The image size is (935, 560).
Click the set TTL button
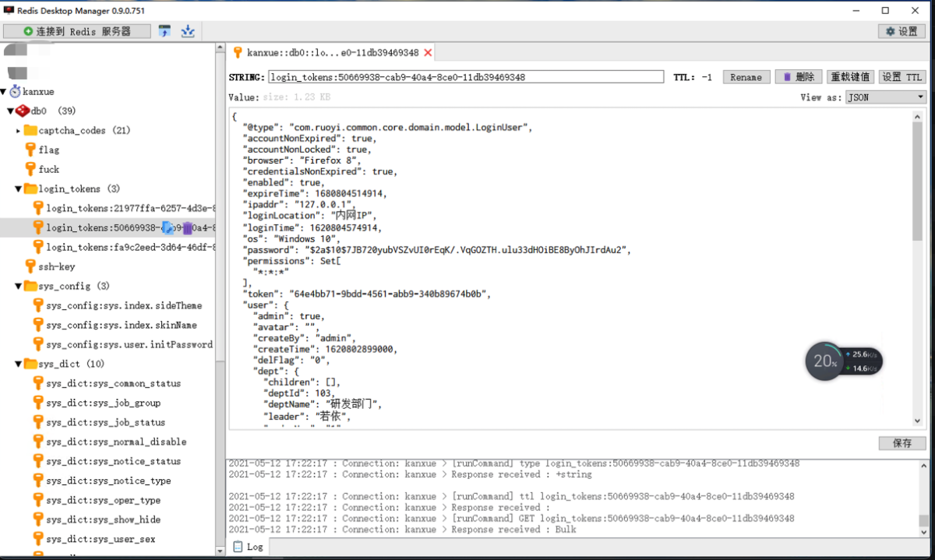(x=902, y=77)
